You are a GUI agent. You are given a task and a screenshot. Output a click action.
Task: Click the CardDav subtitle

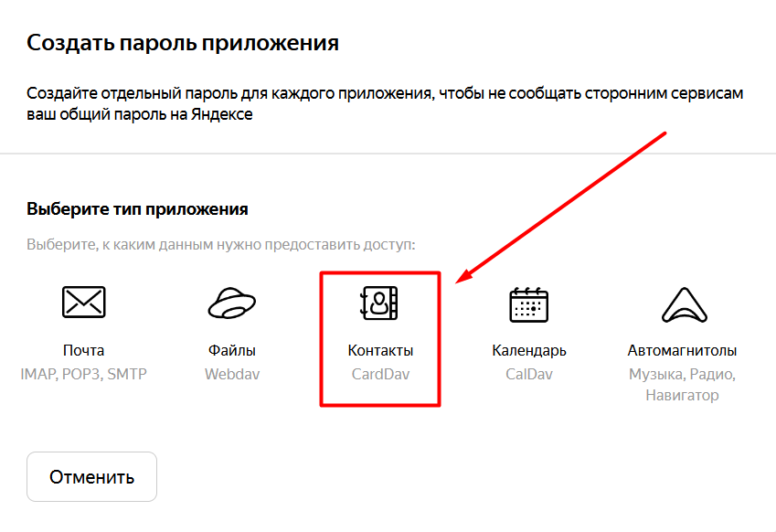(380, 374)
